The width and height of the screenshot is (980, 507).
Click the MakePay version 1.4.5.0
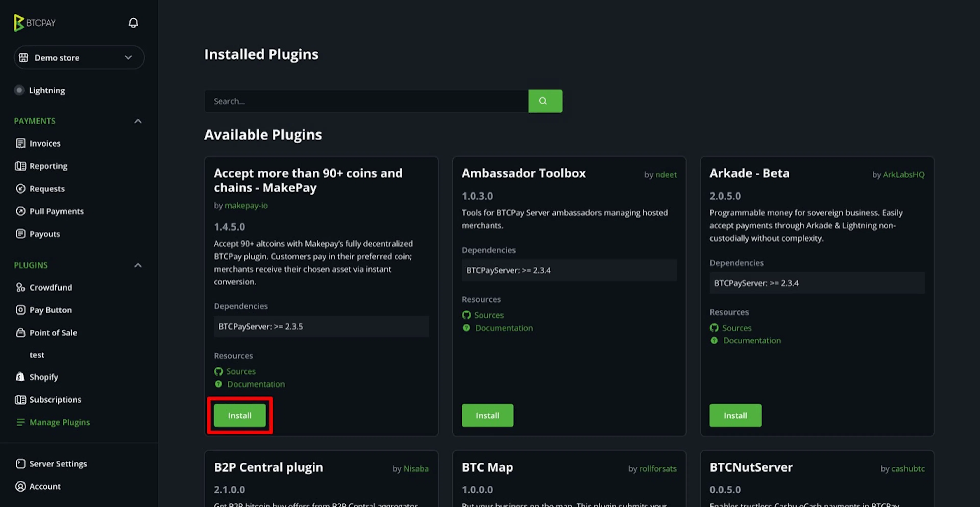(x=229, y=227)
